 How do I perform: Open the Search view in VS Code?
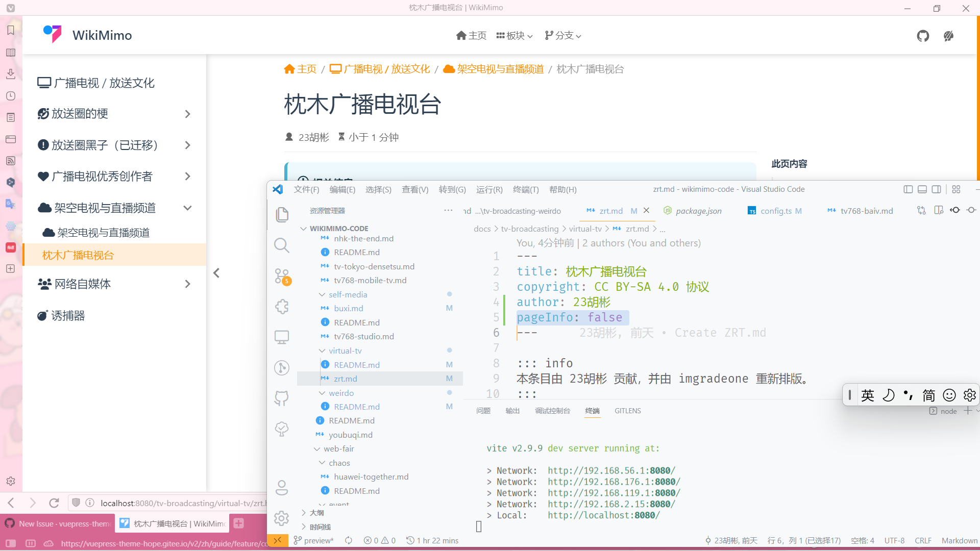(x=282, y=245)
